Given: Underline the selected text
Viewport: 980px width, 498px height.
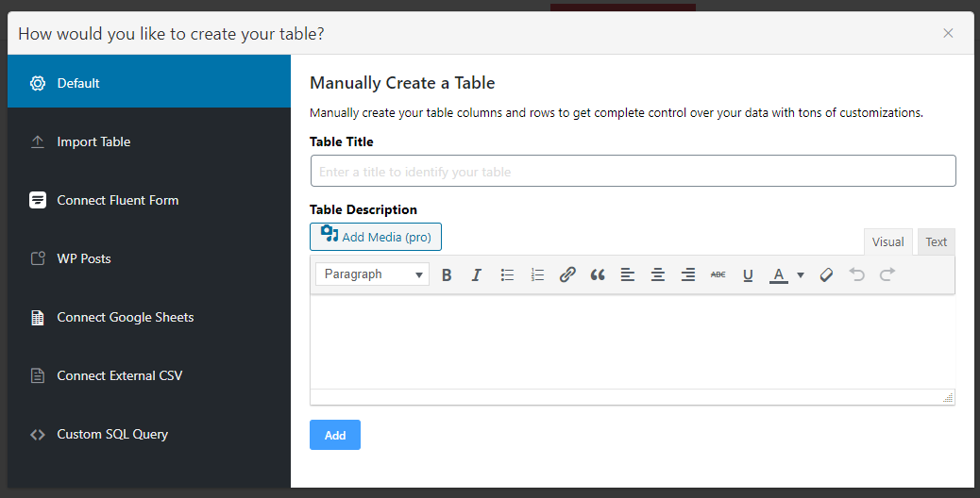Looking at the screenshot, I should tap(748, 274).
